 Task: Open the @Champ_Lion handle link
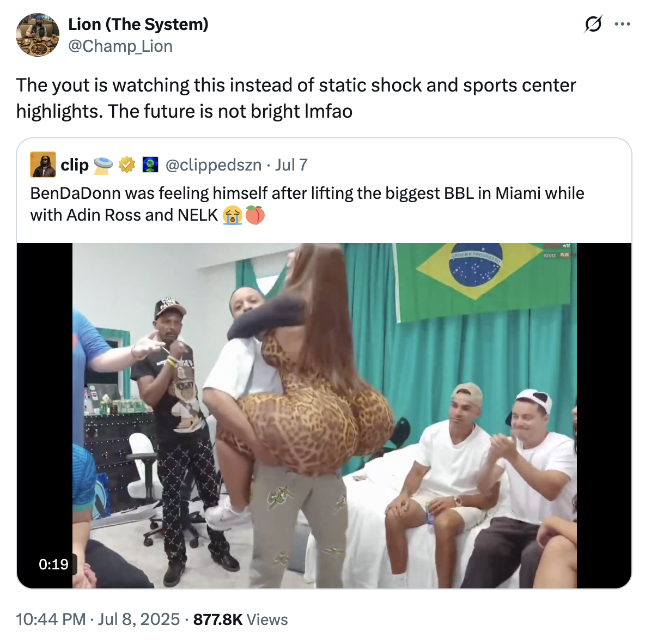coord(120,46)
